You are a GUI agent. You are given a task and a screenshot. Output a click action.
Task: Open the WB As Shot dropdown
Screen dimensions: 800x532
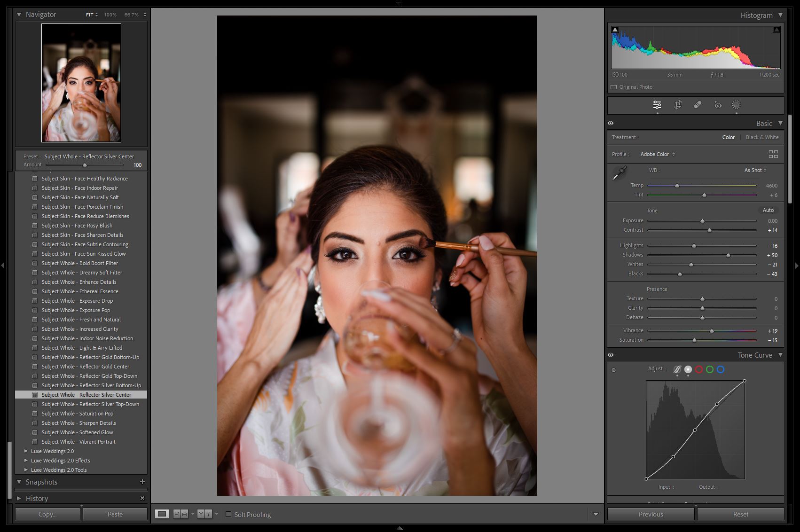755,170
